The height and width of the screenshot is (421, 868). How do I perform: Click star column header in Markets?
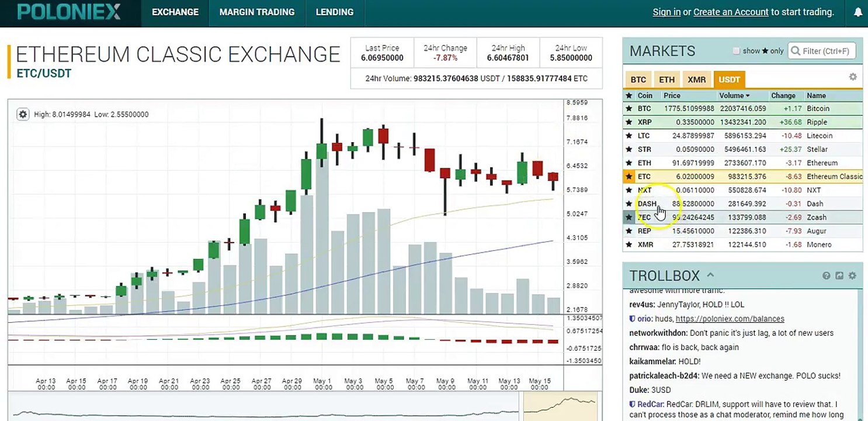click(x=629, y=95)
